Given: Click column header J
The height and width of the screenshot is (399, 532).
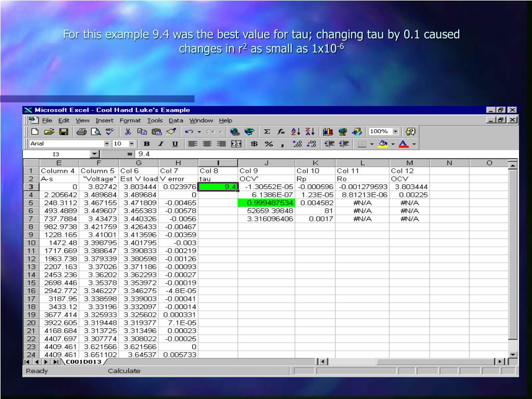Looking at the screenshot, I should coord(267,163).
